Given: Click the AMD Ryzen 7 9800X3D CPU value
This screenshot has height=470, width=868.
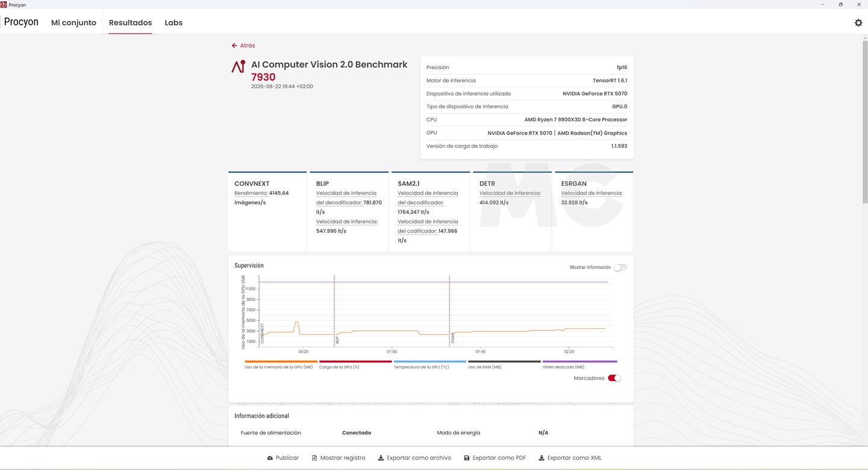Looking at the screenshot, I should tap(576, 120).
